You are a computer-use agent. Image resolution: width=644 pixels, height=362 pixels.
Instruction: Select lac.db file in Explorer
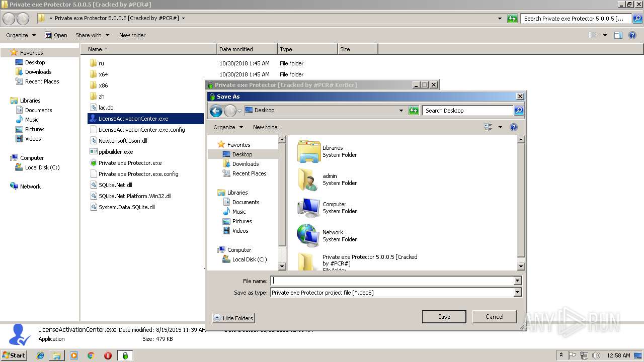pyautogui.click(x=106, y=108)
